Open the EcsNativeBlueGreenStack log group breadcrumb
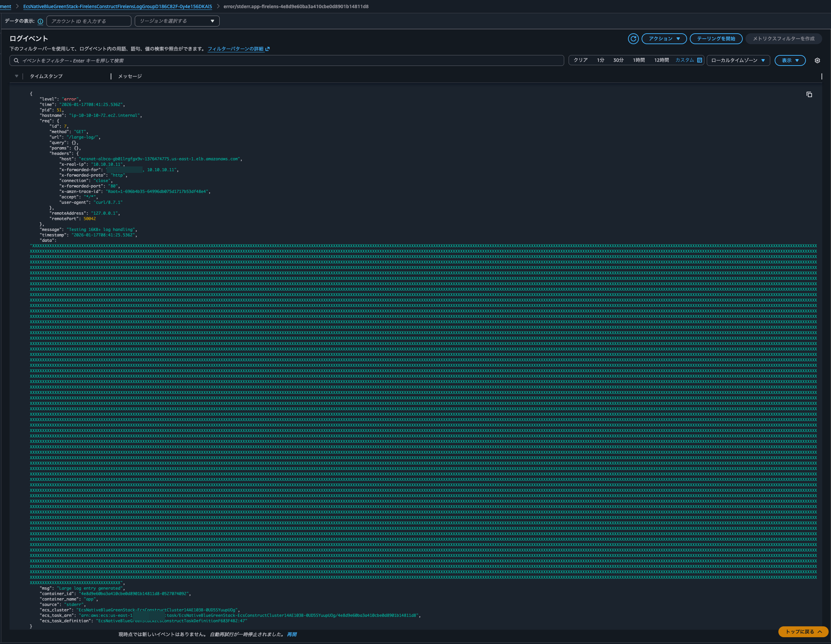Image resolution: width=831 pixels, height=644 pixels. [117, 6]
